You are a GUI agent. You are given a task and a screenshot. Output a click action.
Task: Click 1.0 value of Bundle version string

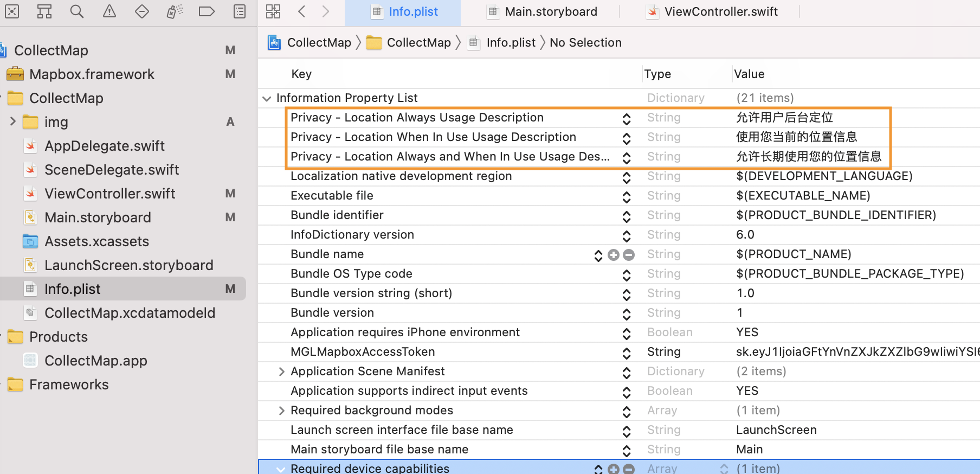(x=745, y=293)
